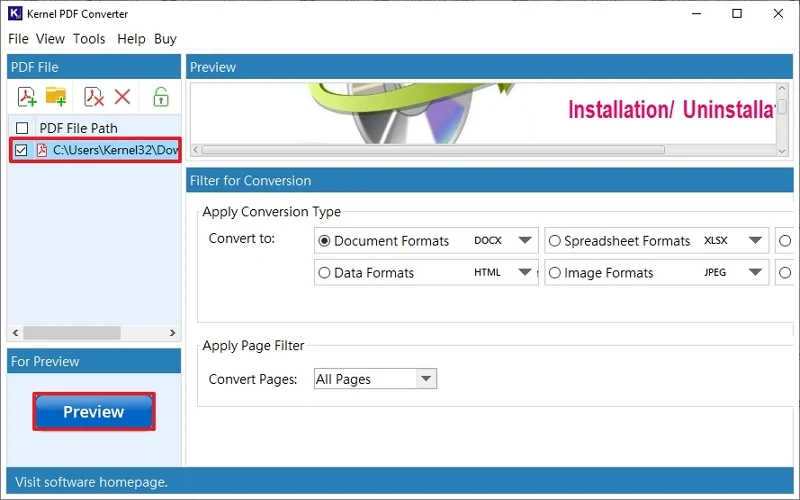Click the Remove PDF file icon

[94, 96]
